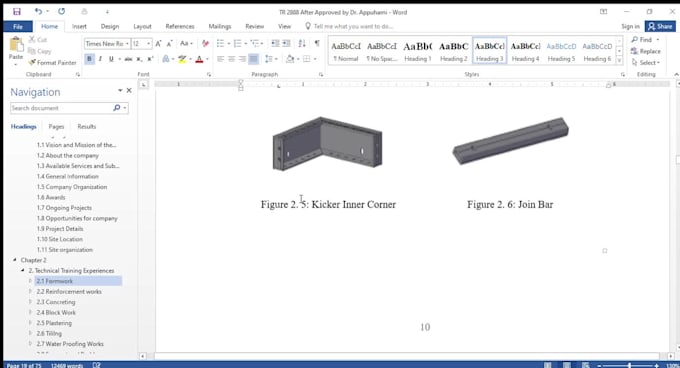Viewport: 680px width, 368px height.
Task: Click the Cut scissors command
Action: (x=38, y=39)
